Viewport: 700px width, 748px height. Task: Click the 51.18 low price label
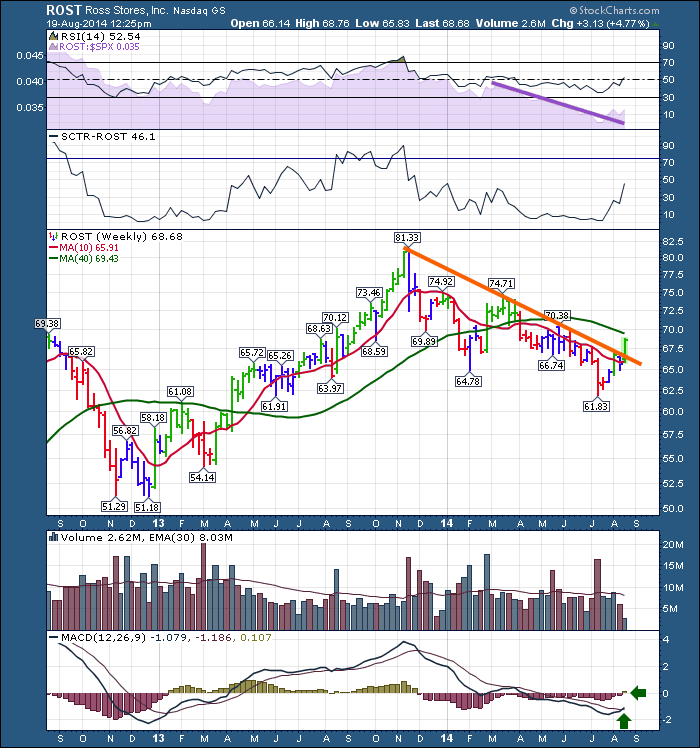click(x=147, y=507)
